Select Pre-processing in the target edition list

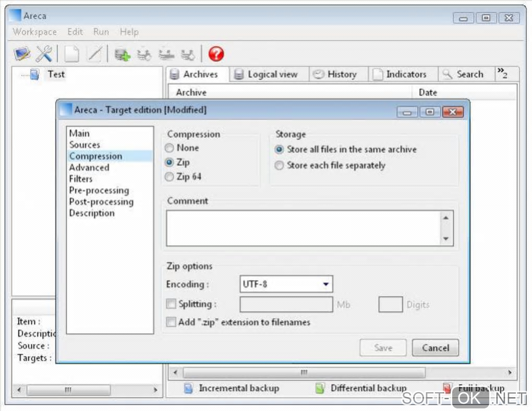point(110,190)
